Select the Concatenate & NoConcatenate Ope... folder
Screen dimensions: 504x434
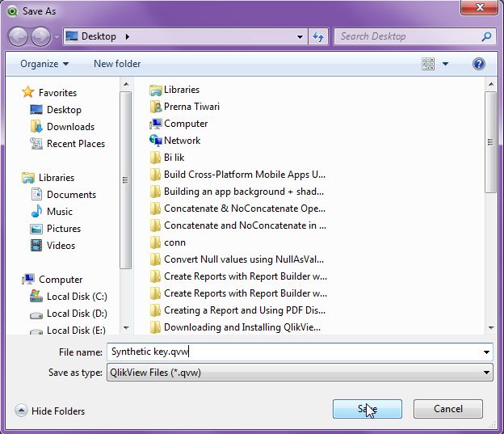[237, 209]
